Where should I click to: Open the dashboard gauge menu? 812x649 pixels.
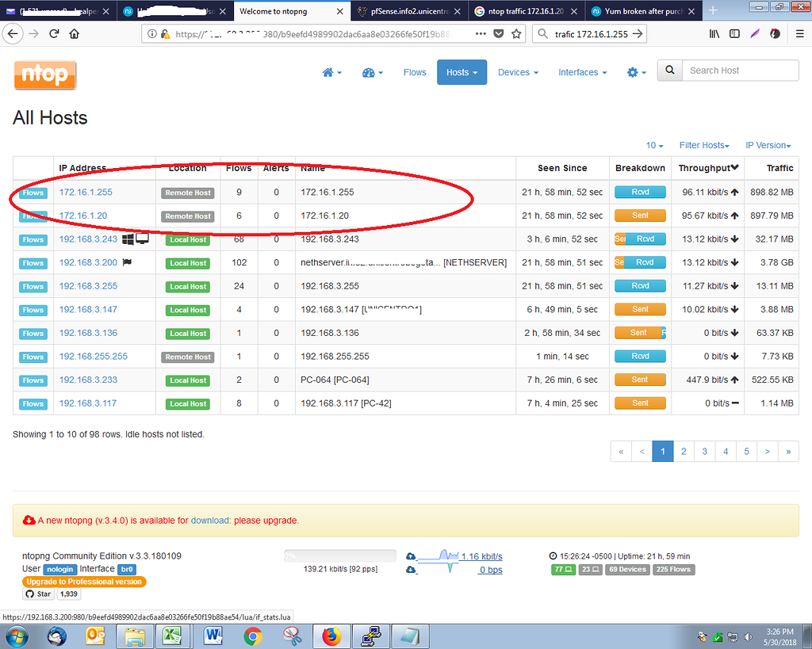pos(372,72)
